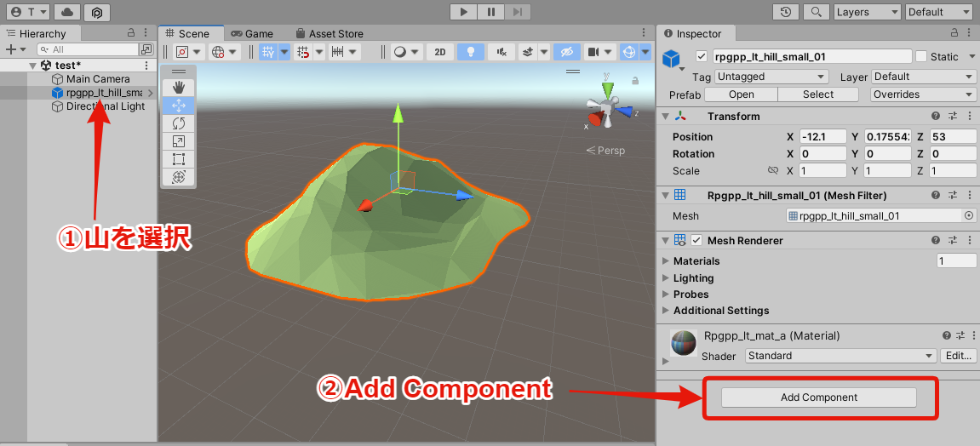Start Play mode with the Play button
Image resolution: width=980 pixels, height=446 pixels.
[x=463, y=11]
